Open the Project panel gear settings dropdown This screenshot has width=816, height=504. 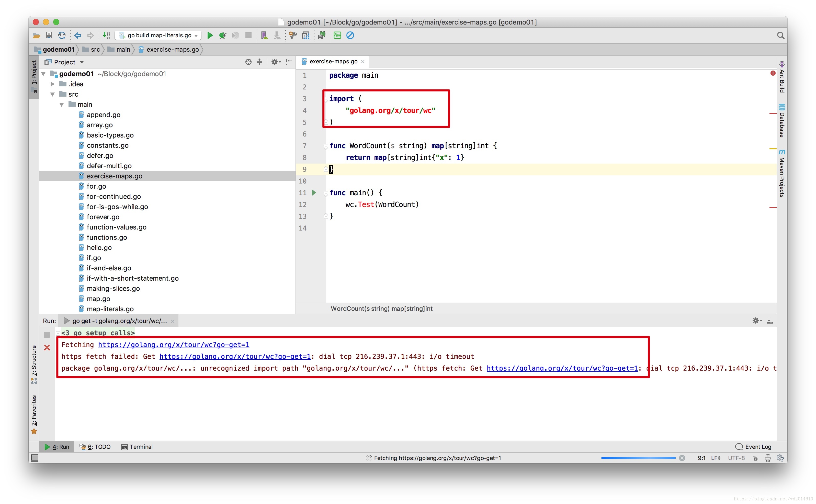(x=276, y=62)
